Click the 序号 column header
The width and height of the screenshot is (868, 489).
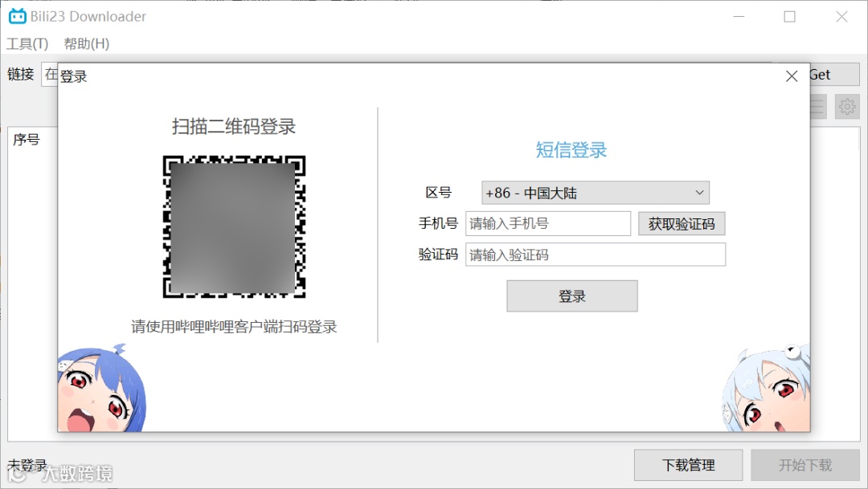pyautogui.click(x=27, y=140)
